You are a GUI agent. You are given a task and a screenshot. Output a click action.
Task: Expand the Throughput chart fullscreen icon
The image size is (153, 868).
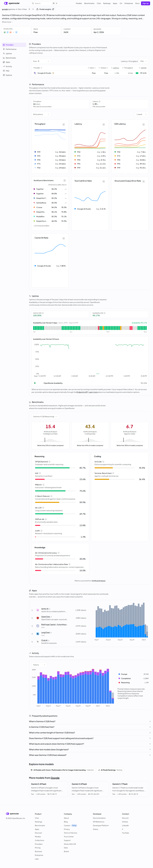63,124
